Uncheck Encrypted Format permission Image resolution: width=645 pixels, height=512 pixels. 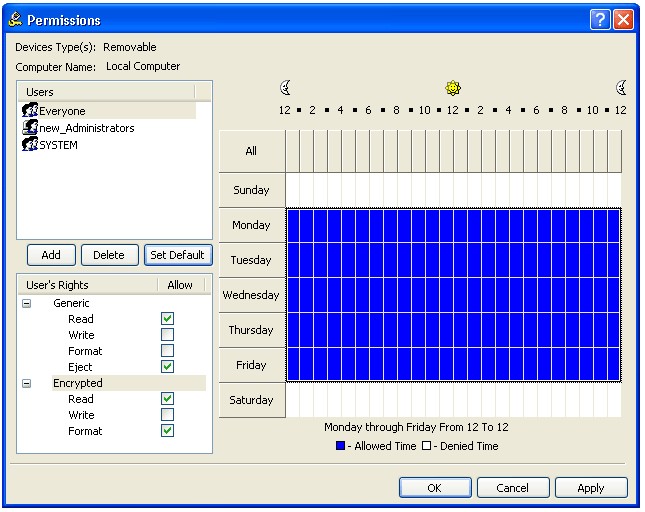167,431
